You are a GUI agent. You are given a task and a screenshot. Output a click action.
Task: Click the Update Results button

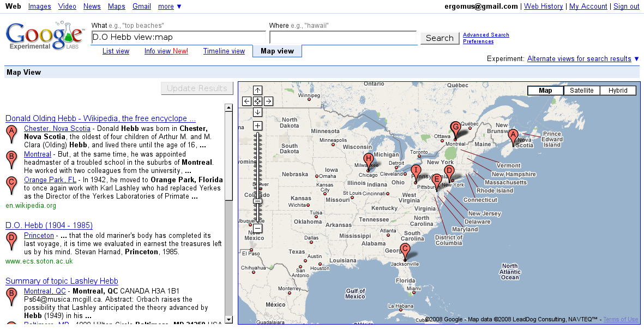[x=197, y=88]
